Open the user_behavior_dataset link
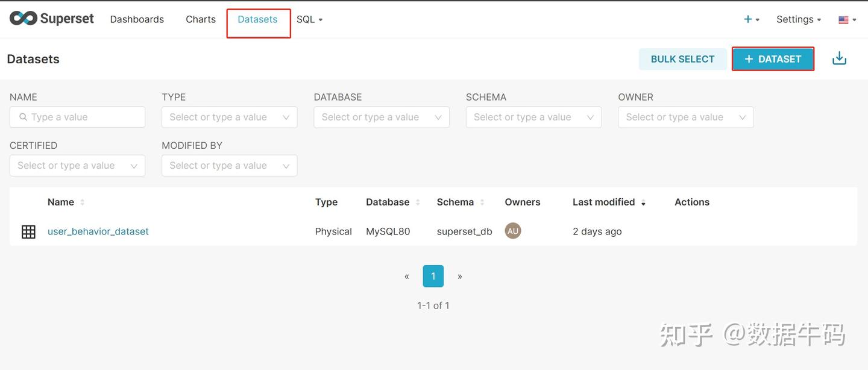The width and height of the screenshot is (868, 370). pyautogui.click(x=98, y=231)
